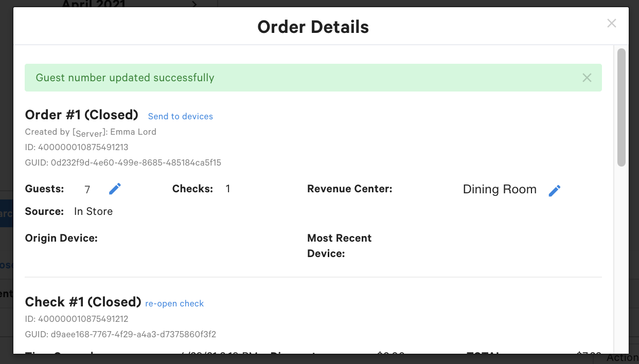The image size is (639, 364).
Task: Click the check GUID starting with d9aee168
Action: pos(133,334)
